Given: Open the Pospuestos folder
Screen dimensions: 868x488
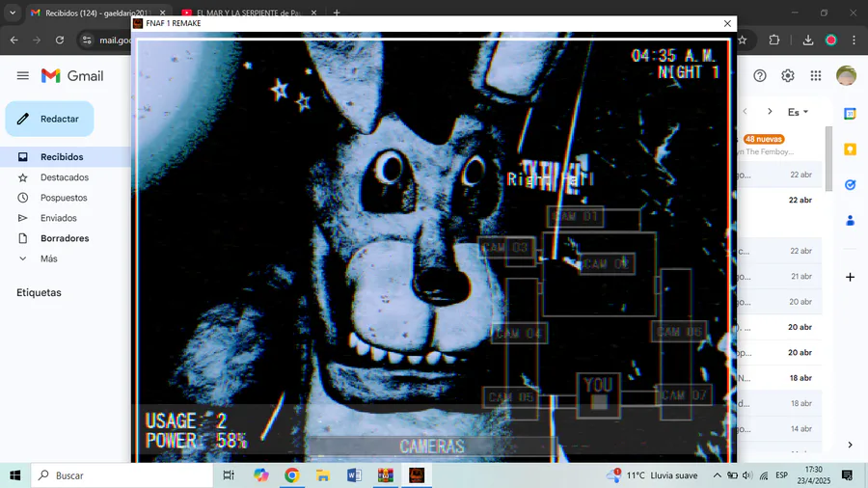Looking at the screenshot, I should coord(66,198).
